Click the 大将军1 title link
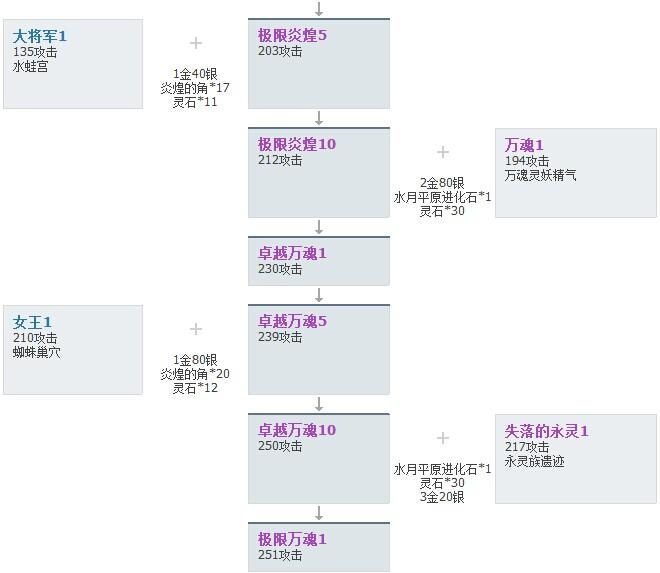Image resolution: width=660 pixels, height=573 pixels. tap(40, 36)
